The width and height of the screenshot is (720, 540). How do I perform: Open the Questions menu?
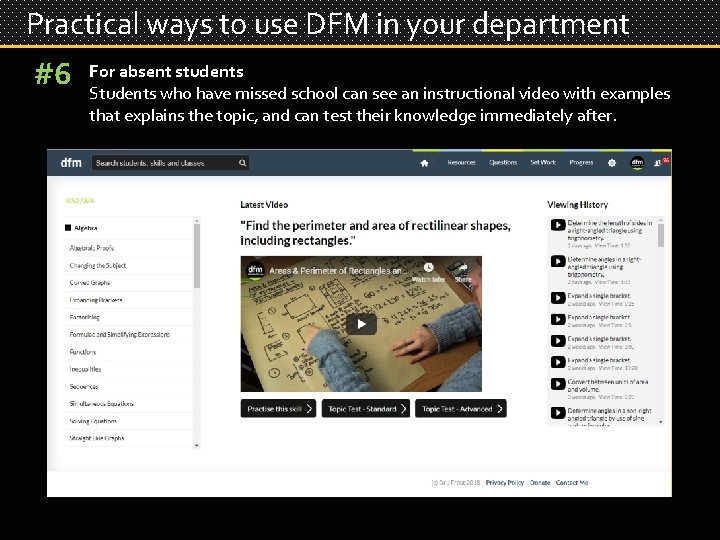(x=503, y=163)
